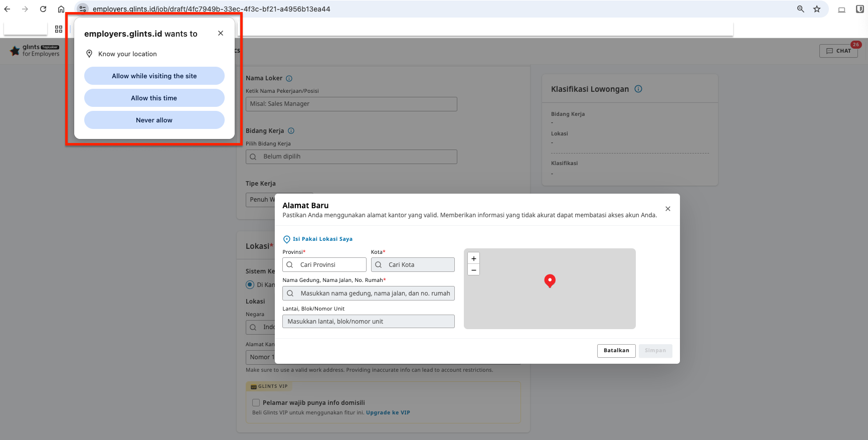This screenshot has height=440, width=868.
Task: Click the info icon next to Nama Loker
Action: tap(289, 78)
